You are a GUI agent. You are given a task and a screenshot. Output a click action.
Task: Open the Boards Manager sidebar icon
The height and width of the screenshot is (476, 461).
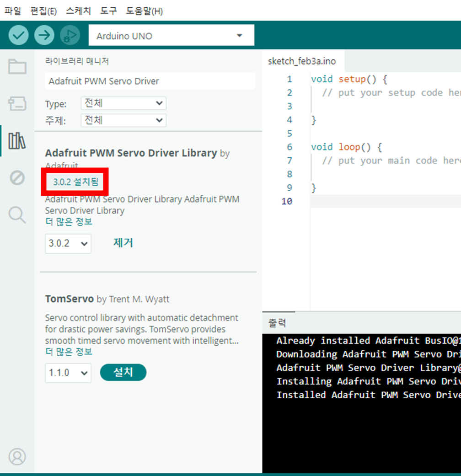[17, 104]
